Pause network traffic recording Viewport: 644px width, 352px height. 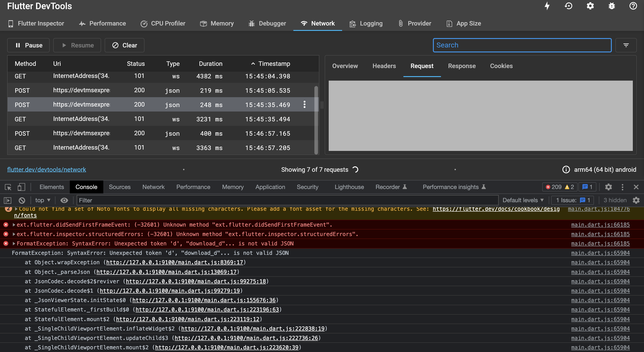(x=28, y=45)
